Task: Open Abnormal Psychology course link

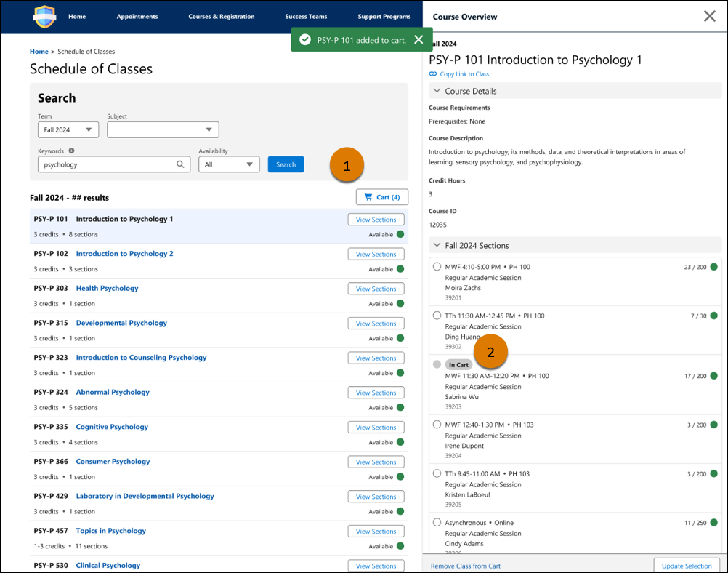Action: tap(113, 392)
